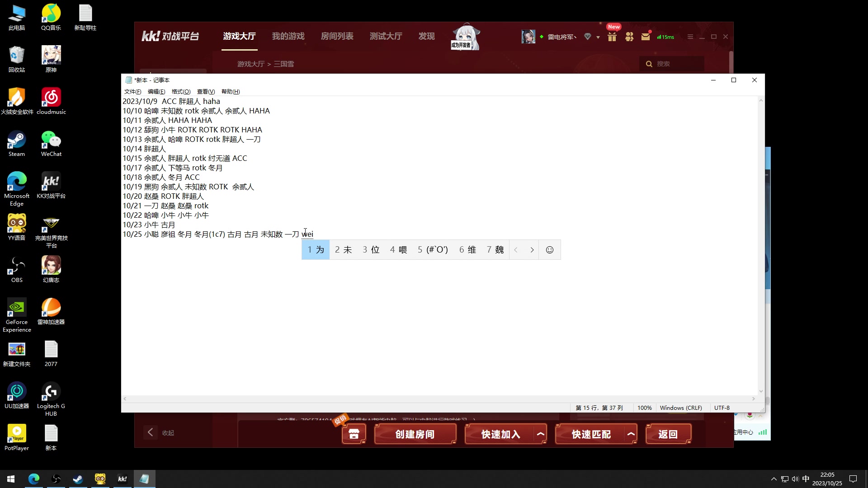868x488 pixels.
Task: Open the 格式(O) menu in Notepad
Action: coord(181,91)
